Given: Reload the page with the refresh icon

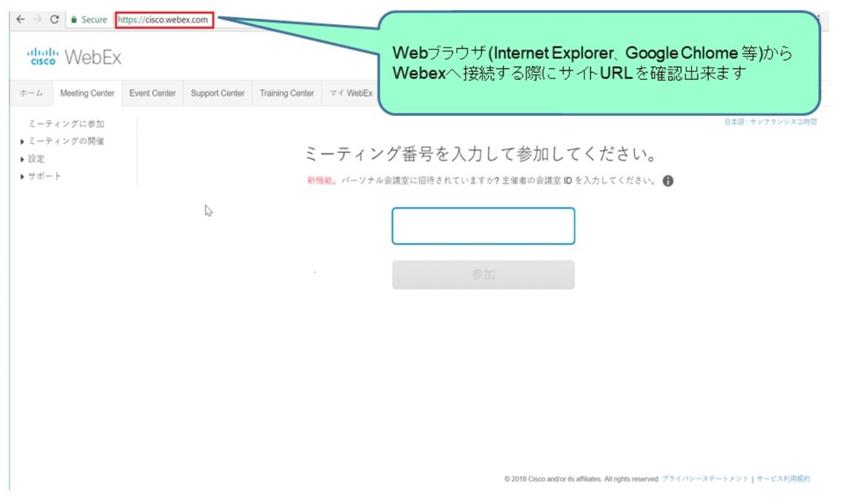Looking at the screenshot, I should (54, 20).
